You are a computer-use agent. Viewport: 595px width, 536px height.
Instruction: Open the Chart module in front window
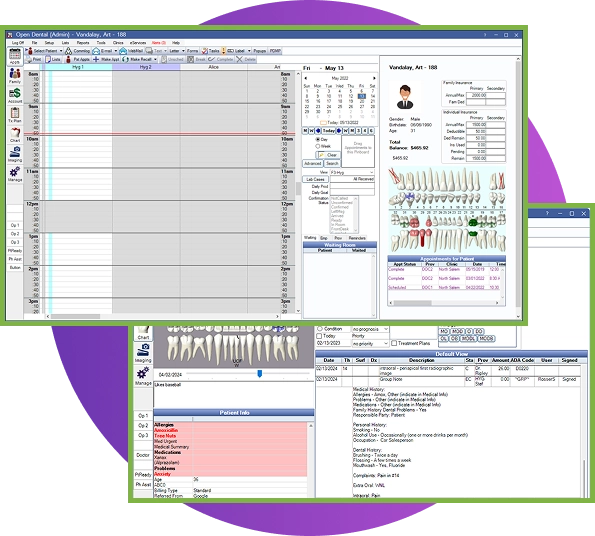pos(15,135)
